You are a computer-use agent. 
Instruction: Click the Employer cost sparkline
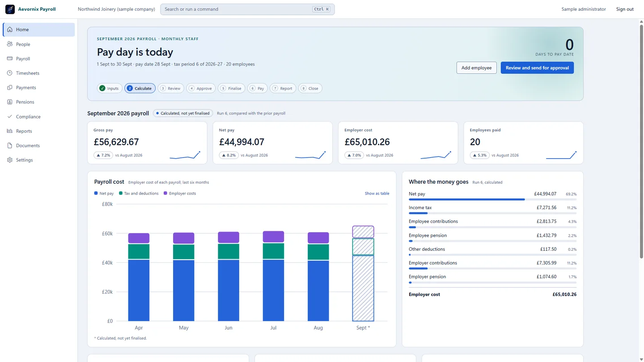(436, 155)
